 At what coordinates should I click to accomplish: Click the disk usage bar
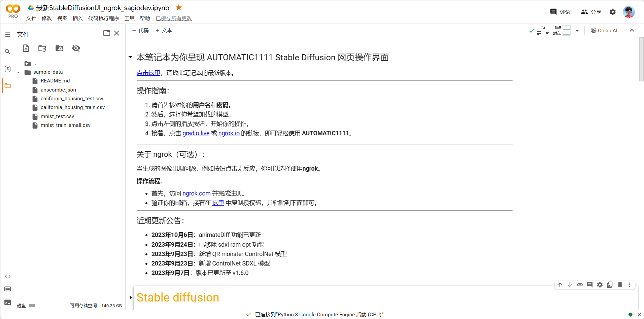pos(48,305)
